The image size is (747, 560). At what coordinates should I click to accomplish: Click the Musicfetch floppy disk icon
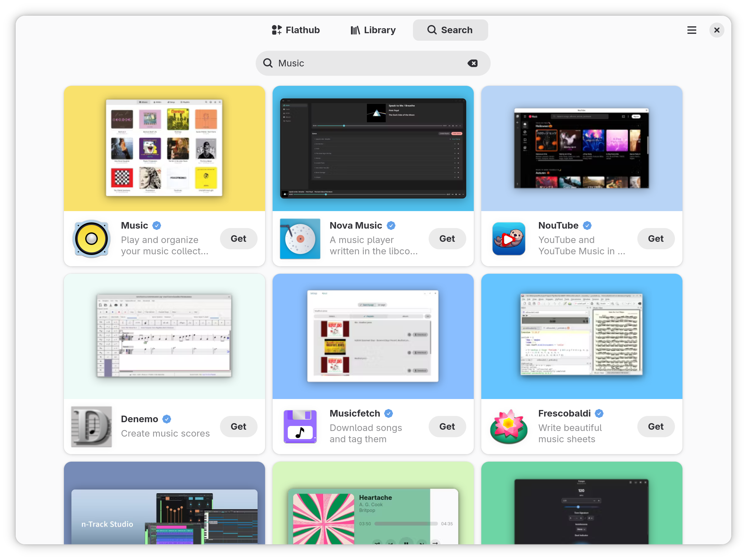(300, 427)
